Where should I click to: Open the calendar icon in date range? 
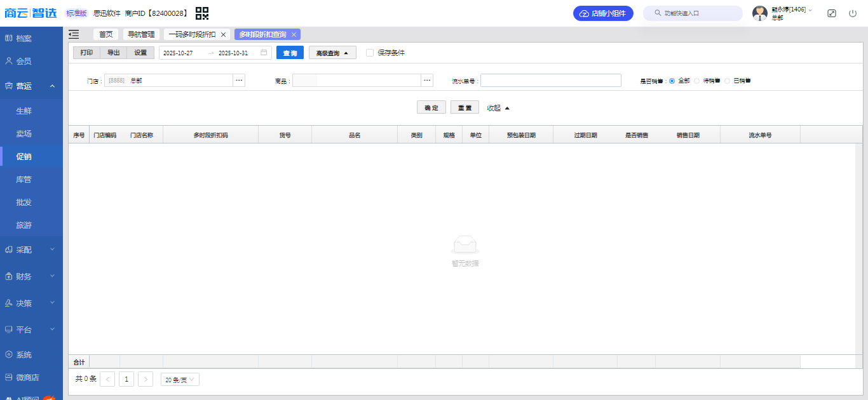coord(264,53)
